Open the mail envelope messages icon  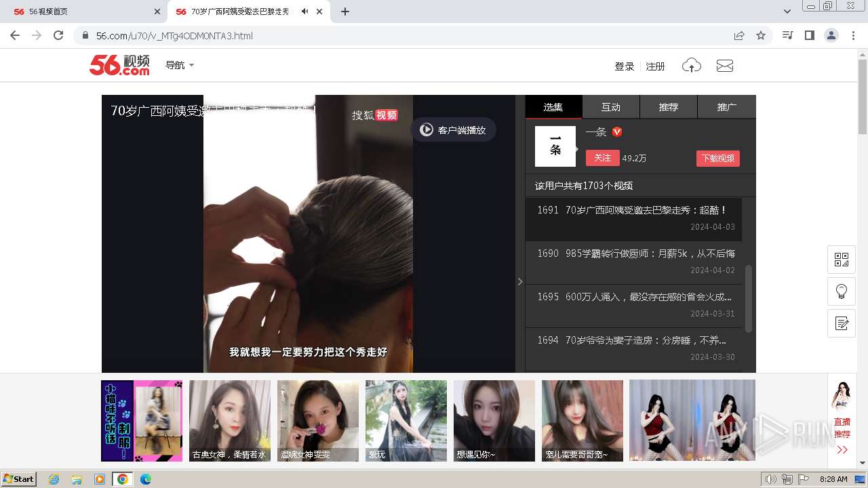click(x=725, y=66)
